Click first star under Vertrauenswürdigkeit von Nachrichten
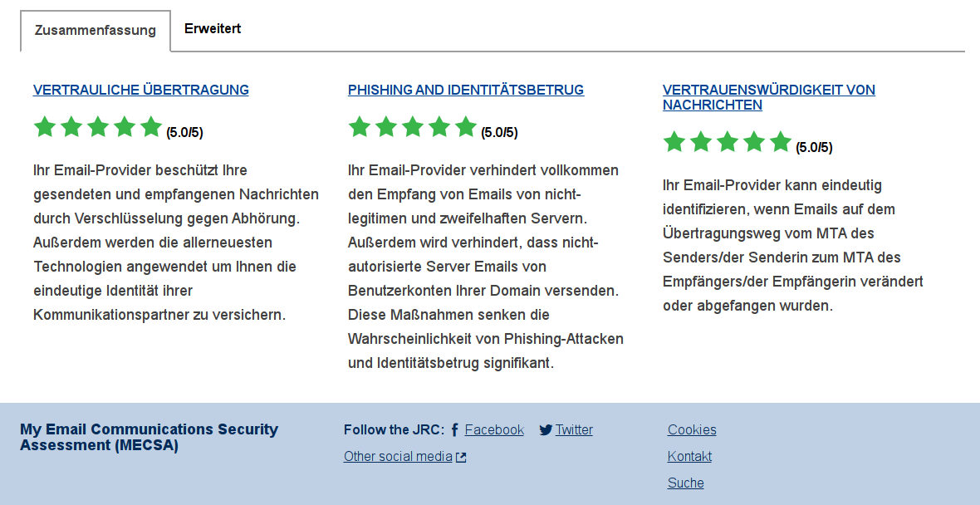The height and width of the screenshot is (505, 980). (x=674, y=142)
